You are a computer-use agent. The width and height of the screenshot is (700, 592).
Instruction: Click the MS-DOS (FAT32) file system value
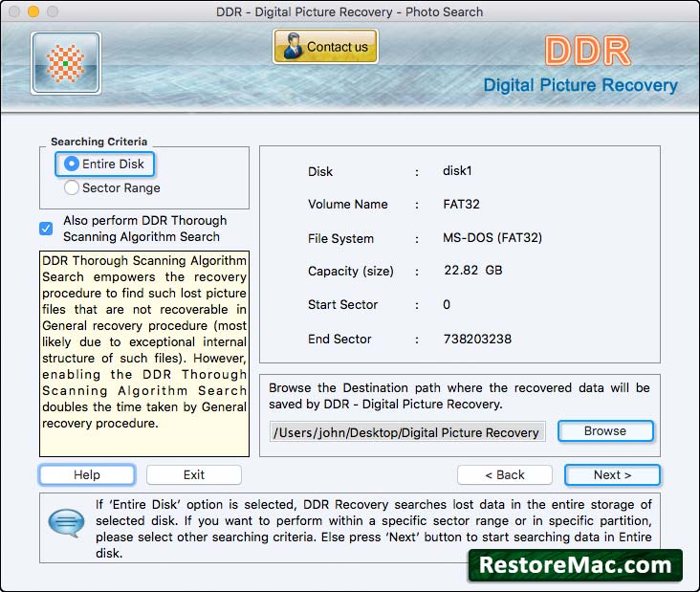pos(492,237)
